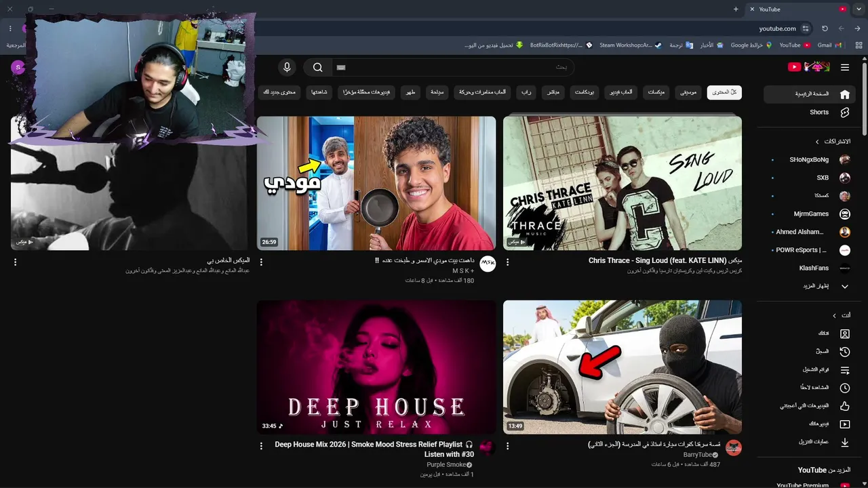Open the Ahmed Alsham... subscription channel

tap(810, 232)
